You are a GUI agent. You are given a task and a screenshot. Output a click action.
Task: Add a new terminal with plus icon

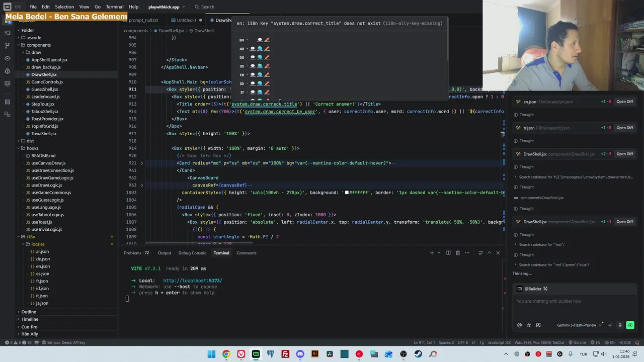(432, 253)
